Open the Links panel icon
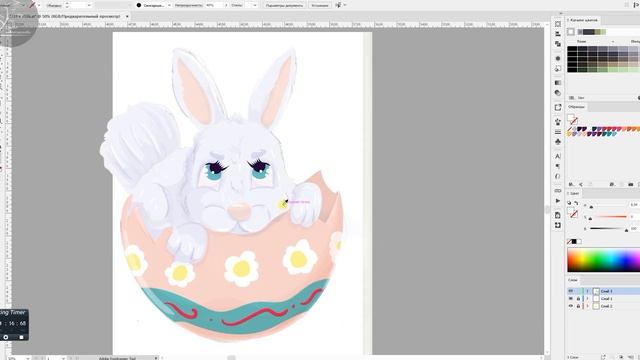640x360 pixels. pyautogui.click(x=558, y=191)
